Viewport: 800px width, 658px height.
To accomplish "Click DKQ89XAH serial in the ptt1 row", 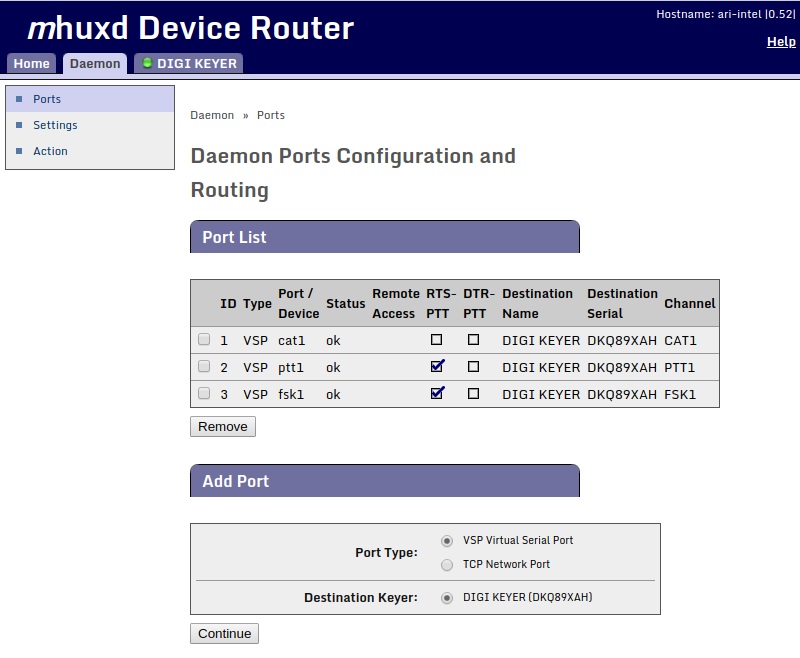I will [622, 368].
